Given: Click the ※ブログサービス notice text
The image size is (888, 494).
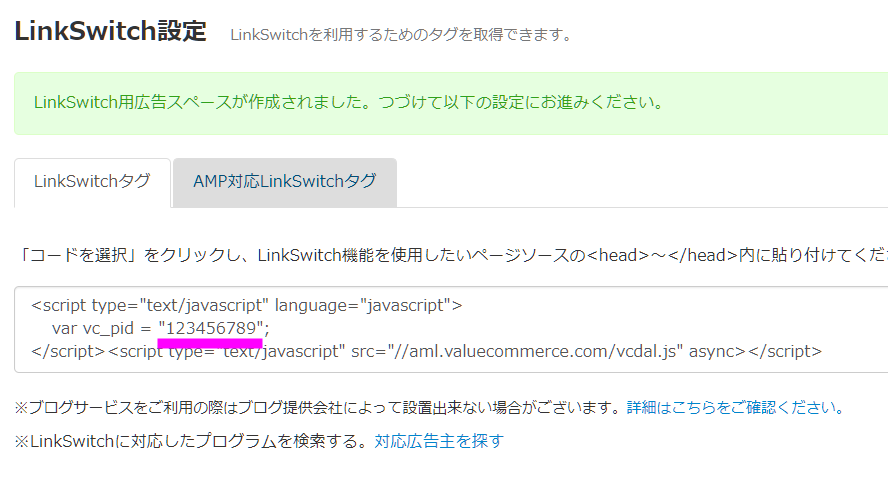Looking at the screenshot, I should click(x=318, y=407).
